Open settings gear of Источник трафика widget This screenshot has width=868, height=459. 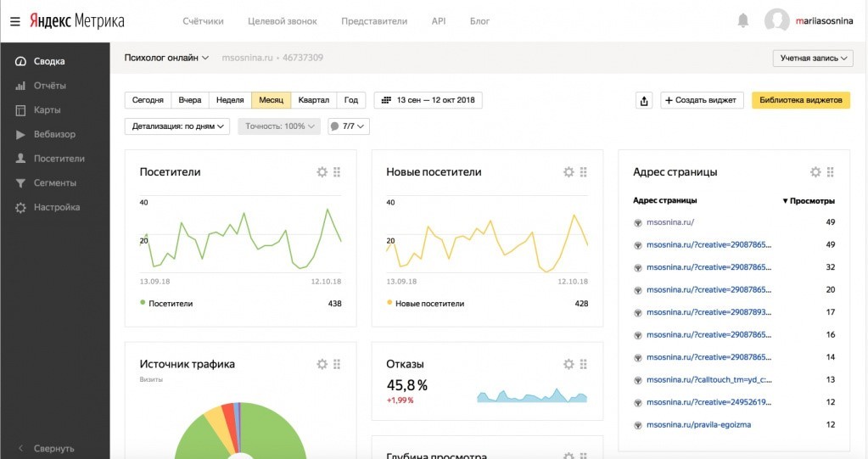pyautogui.click(x=322, y=364)
